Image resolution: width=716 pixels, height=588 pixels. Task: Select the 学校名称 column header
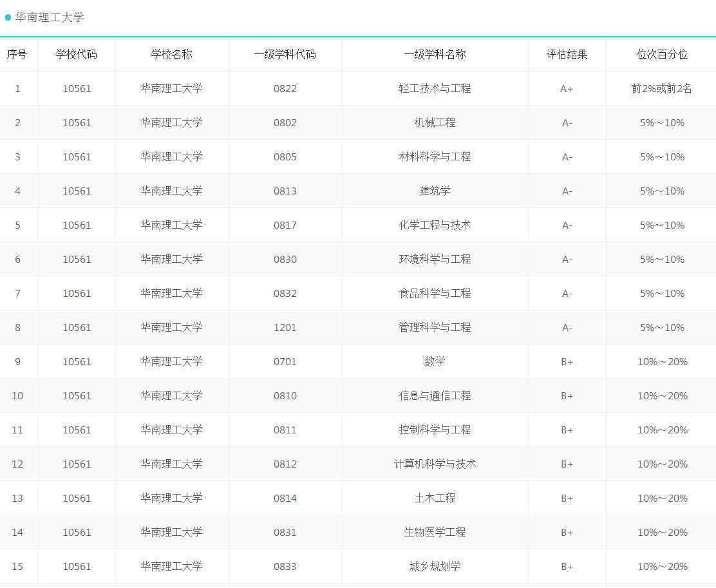pos(172,54)
